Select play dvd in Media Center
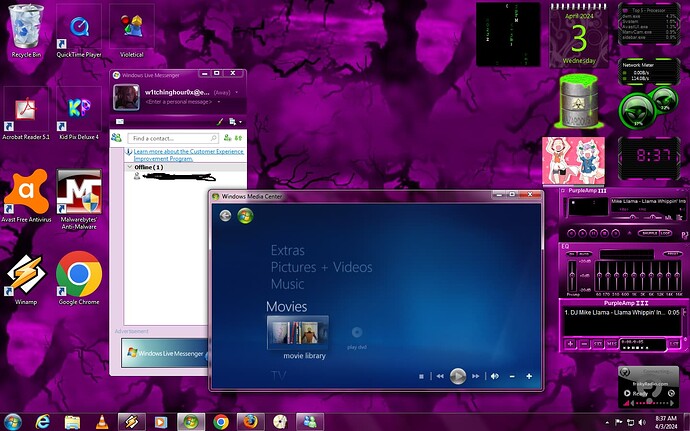The height and width of the screenshot is (431, 690). (357, 338)
